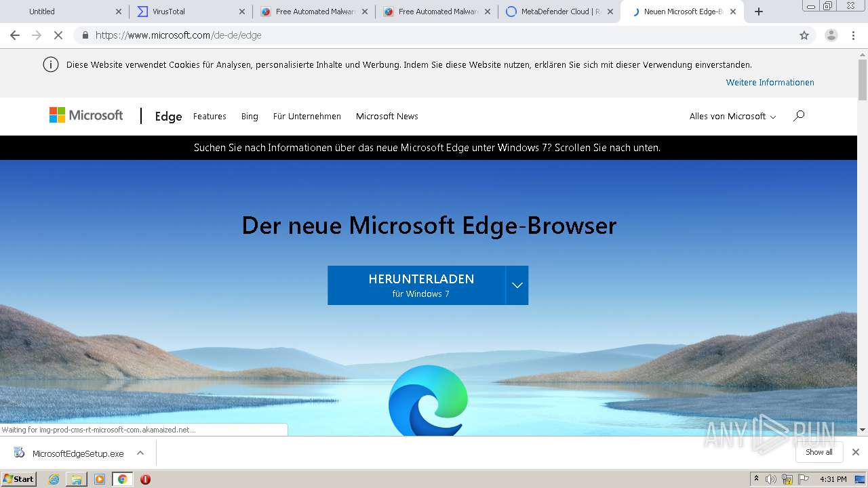
Task: Click Show all downloads button
Action: click(819, 452)
